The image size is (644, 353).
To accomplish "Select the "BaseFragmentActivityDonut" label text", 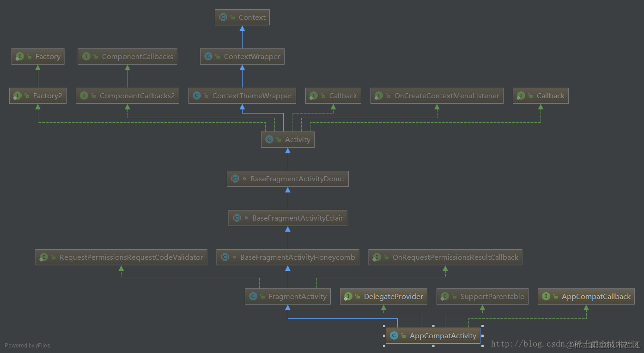I will point(298,179).
